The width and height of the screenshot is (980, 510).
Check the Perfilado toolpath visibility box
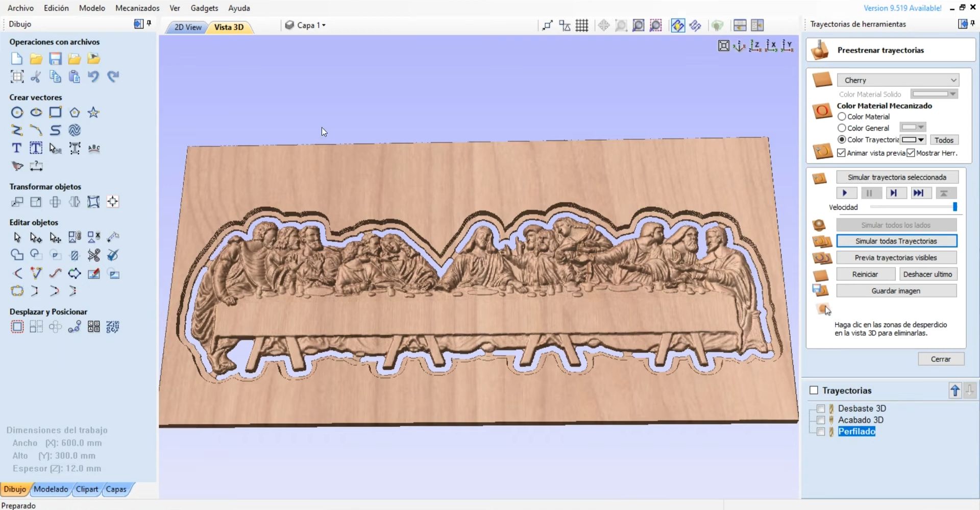pyautogui.click(x=822, y=432)
